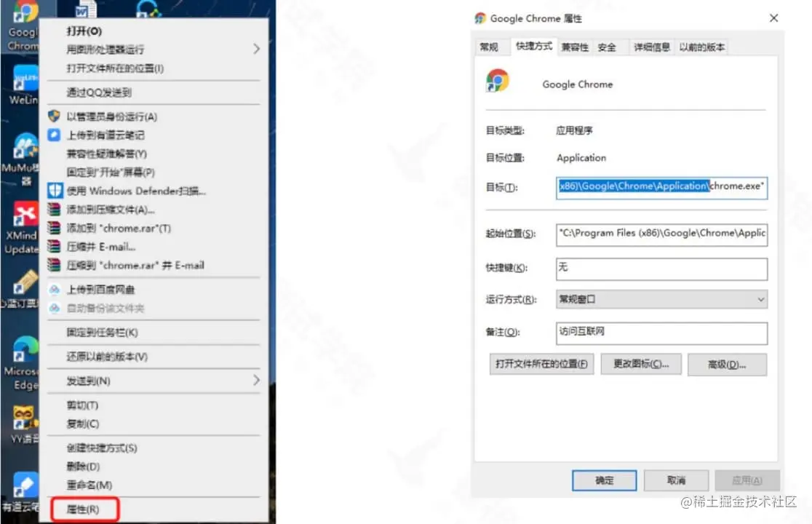Open 属性(R) from context menu

click(x=83, y=509)
